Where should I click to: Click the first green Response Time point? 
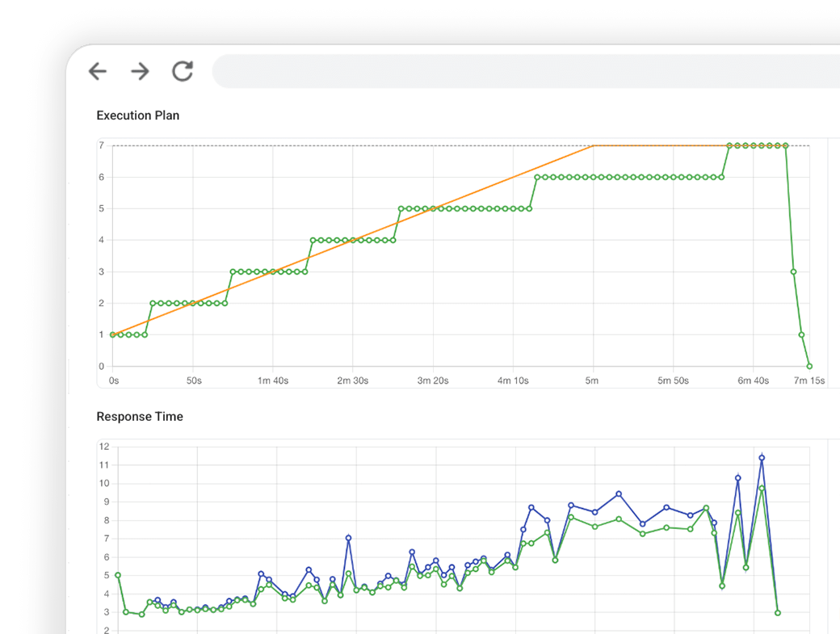[x=118, y=575]
